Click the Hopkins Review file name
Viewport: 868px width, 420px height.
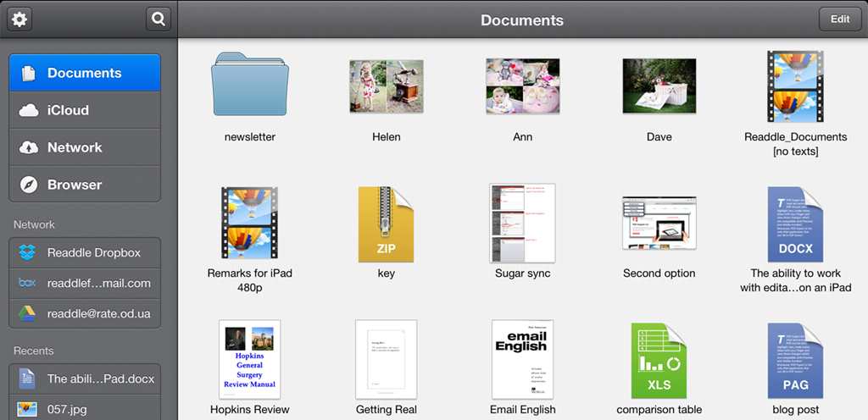click(250, 410)
